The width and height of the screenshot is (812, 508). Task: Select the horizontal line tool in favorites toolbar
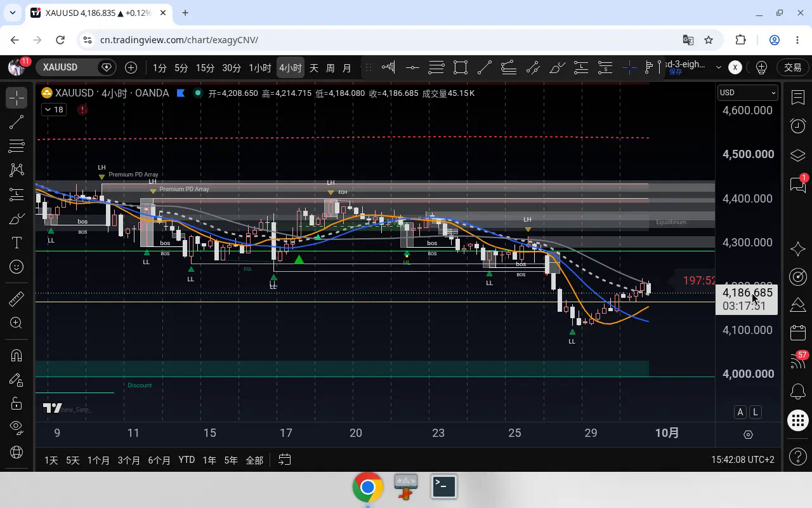pos(412,67)
